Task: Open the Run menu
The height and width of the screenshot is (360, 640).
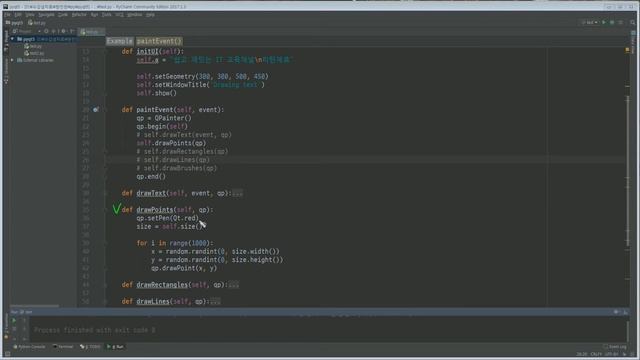Action: pyautogui.click(x=94, y=15)
